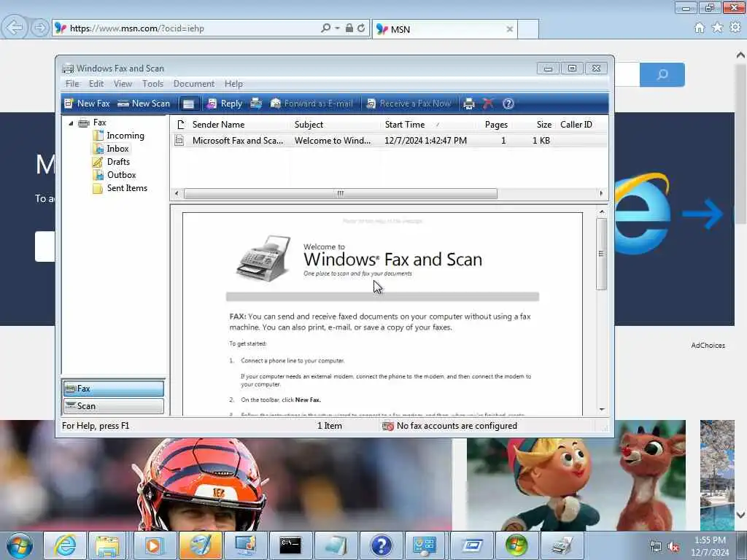The image size is (747, 560).
Task: Sort by Caller ID column
Action: click(576, 125)
